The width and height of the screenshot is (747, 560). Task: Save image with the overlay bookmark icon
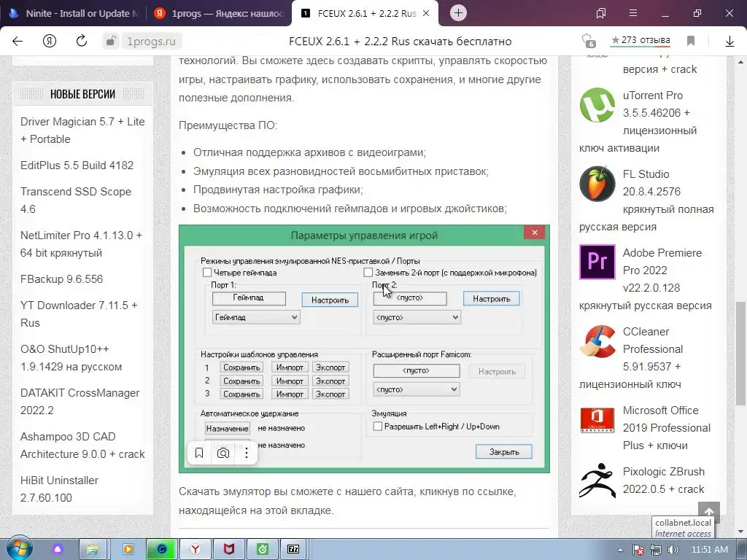pyautogui.click(x=199, y=453)
